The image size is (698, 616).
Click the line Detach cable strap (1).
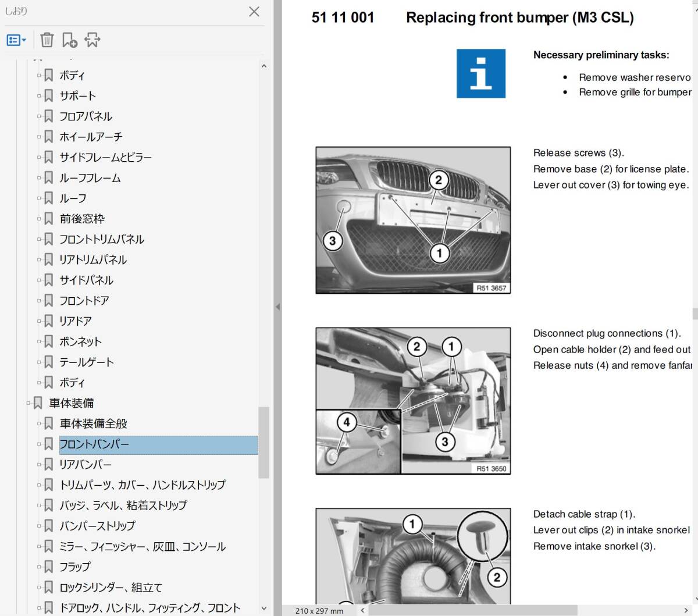pyautogui.click(x=585, y=514)
